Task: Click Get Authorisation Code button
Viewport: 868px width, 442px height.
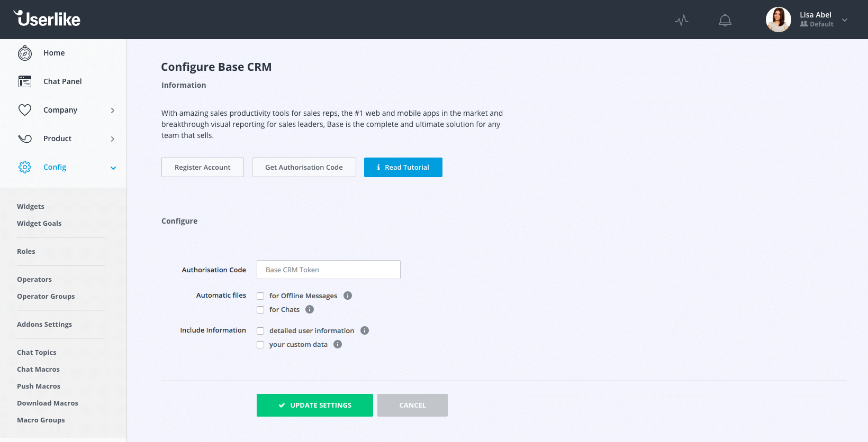Action: [x=304, y=167]
